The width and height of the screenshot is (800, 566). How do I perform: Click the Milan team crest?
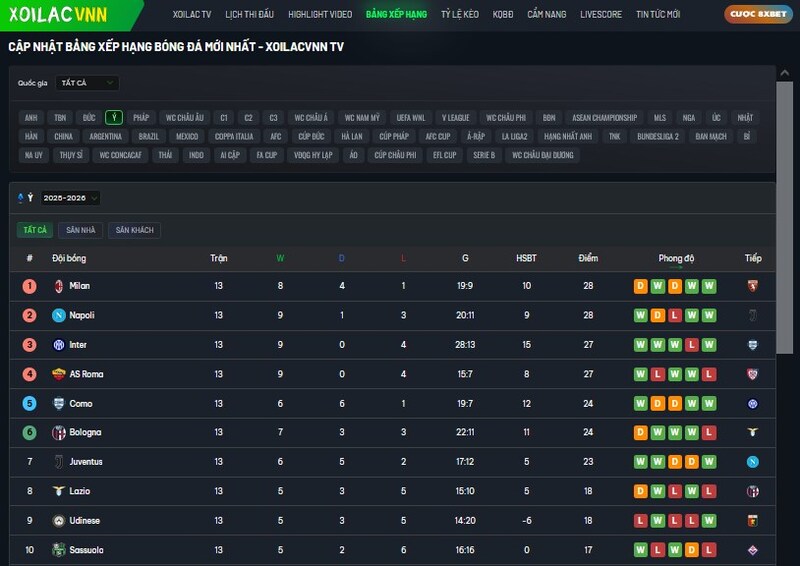(x=58, y=286)
